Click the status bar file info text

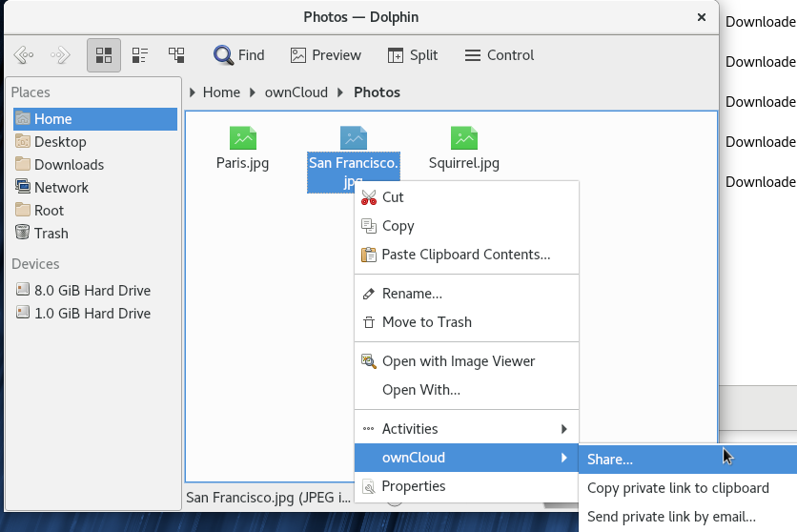pyautogui.click(x=268, y=498)
